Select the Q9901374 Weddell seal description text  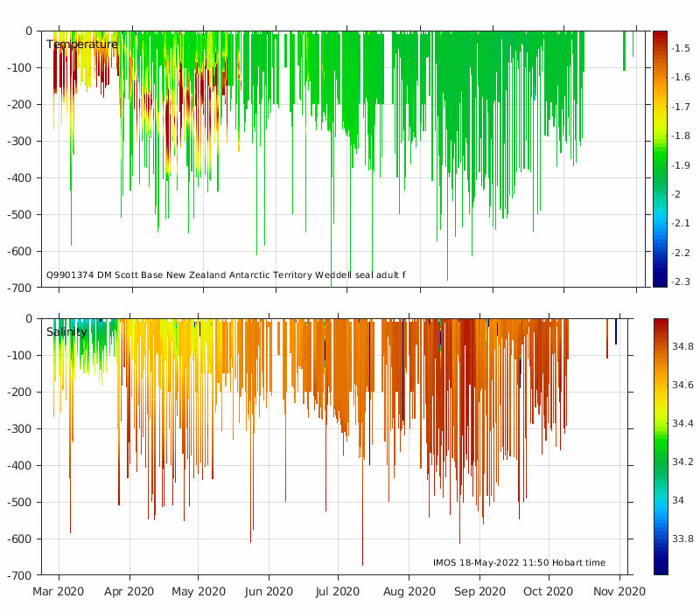tap(226, 275)
